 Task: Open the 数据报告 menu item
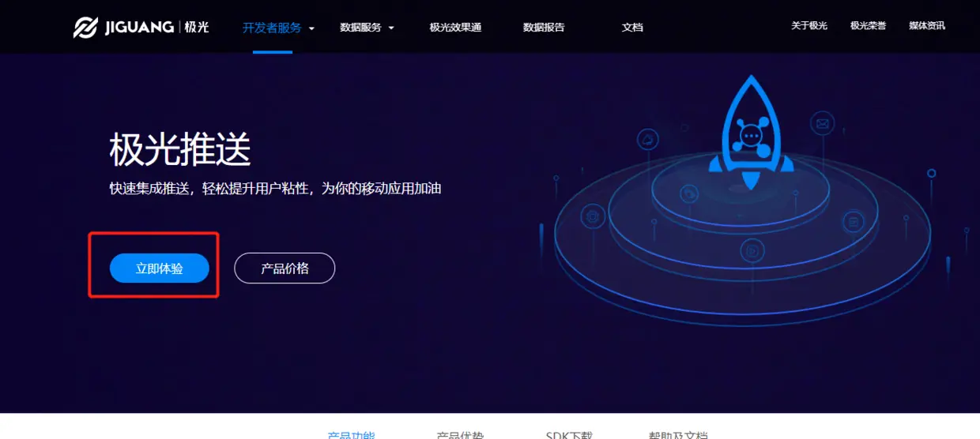click(x=544, y=27)
